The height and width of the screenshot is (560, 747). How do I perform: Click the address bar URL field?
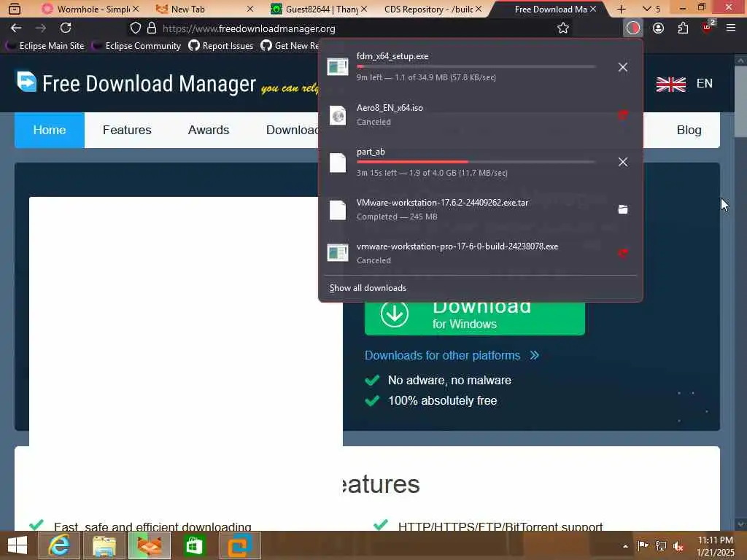[350, 28]
